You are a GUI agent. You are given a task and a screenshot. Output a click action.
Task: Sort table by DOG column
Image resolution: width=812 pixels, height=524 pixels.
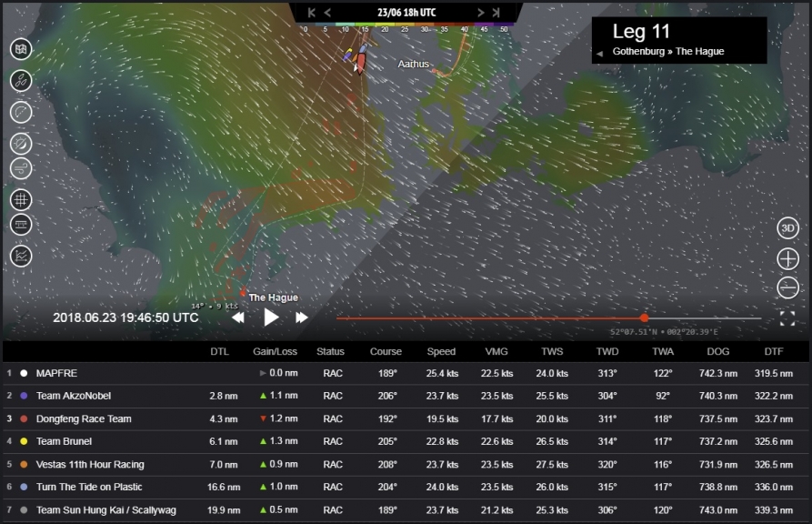[718, 351]
